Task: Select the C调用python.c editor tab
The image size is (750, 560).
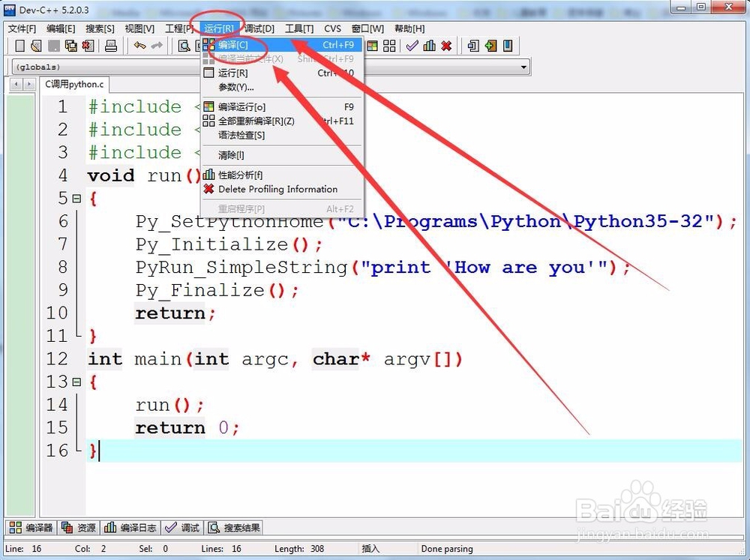Action: pyautogui.click(x=74, y=84)
